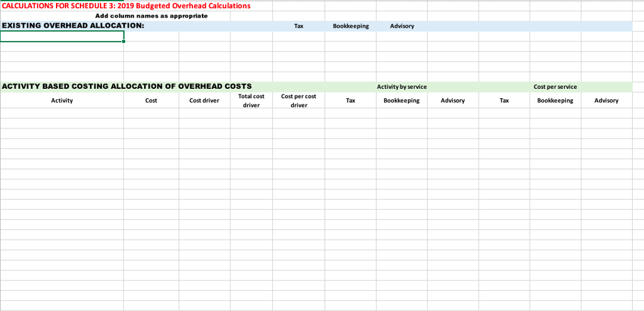Click Bookkeeping header under Cost per service
The height and width of the screenshot is (311, 644).
pyautogui.click(x=555, y=100)
